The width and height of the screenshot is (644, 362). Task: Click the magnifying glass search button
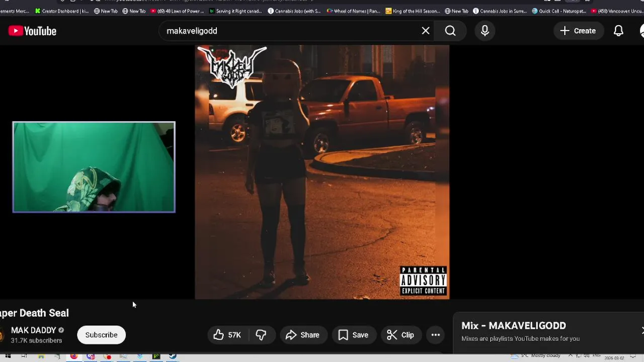450,31
